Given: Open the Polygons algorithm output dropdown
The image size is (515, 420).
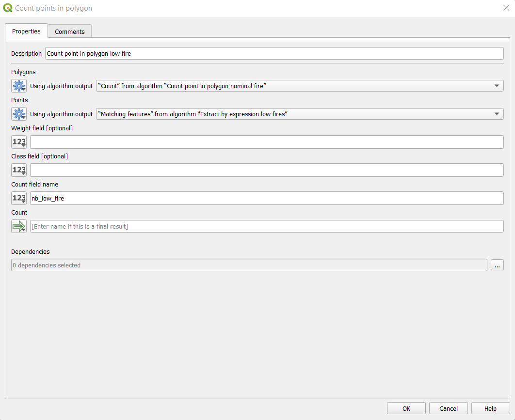Looking at the screenshot, I should pos(300,86).
